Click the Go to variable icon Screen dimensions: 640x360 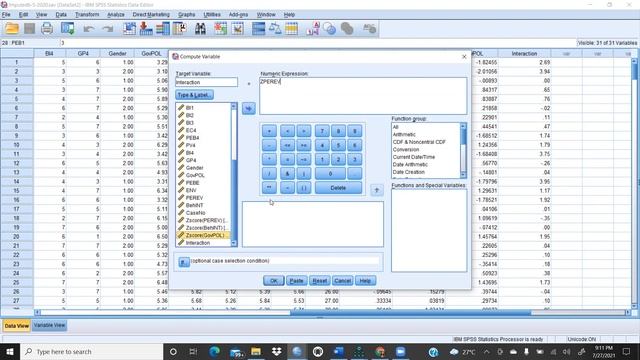(x=146, y=29)
